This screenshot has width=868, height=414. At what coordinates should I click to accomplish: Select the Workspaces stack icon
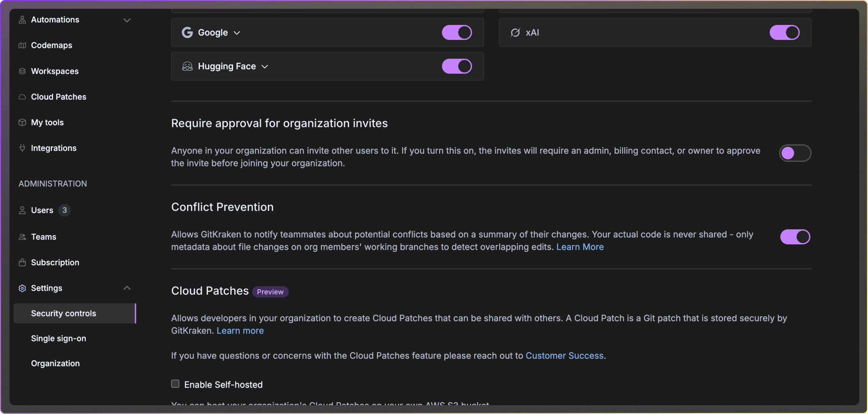click(22, 71)
